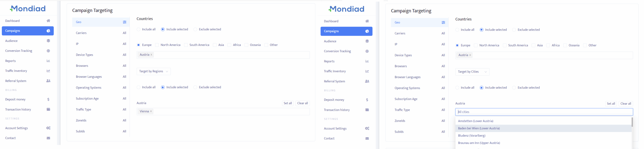
Task: Click Set all button in left panel
Action: click(x=288, y=103)
